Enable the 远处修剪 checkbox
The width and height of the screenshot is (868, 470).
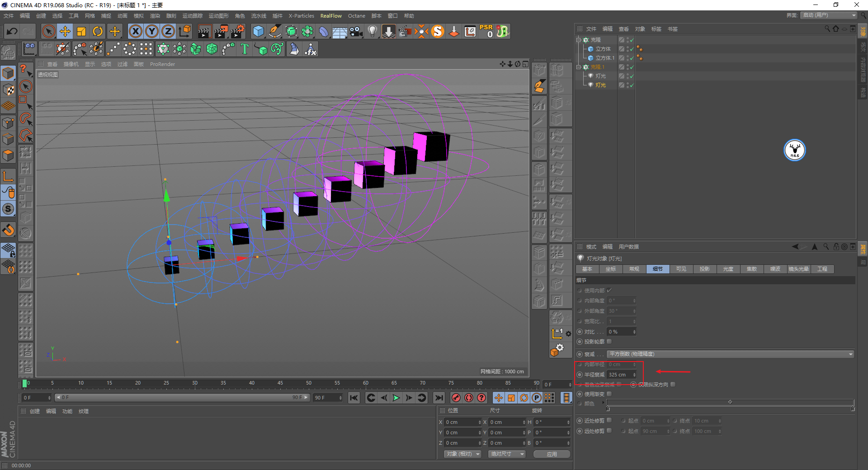[609, 431]
